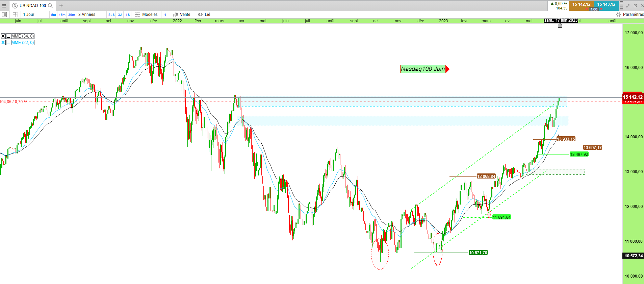Open the order quantity 1 selector
The height and width of the screenshot is (284, 644).
point(165,15)
